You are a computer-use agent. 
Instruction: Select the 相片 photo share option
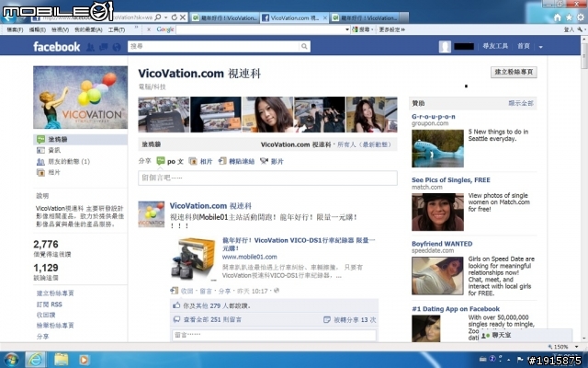pyautogui.click(x=200, y=161)
